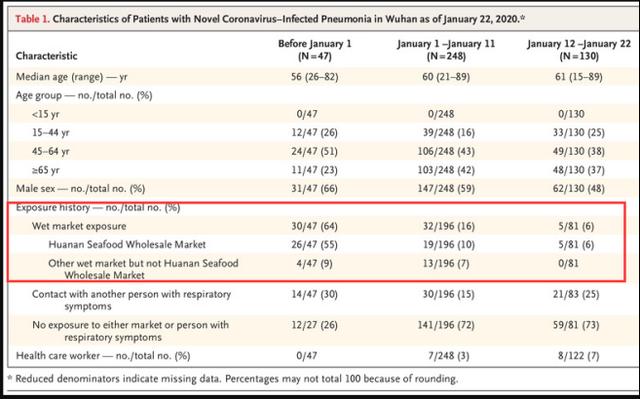Click the 106/248 (43) cell
Viewport: 640px width, 399px height.
(446, 151)
